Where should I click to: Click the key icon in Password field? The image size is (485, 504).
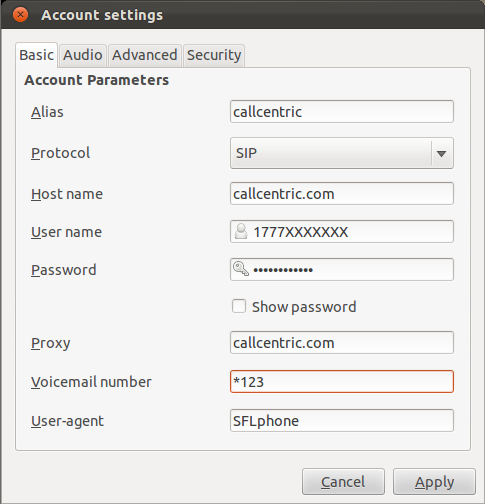(241, 269)
